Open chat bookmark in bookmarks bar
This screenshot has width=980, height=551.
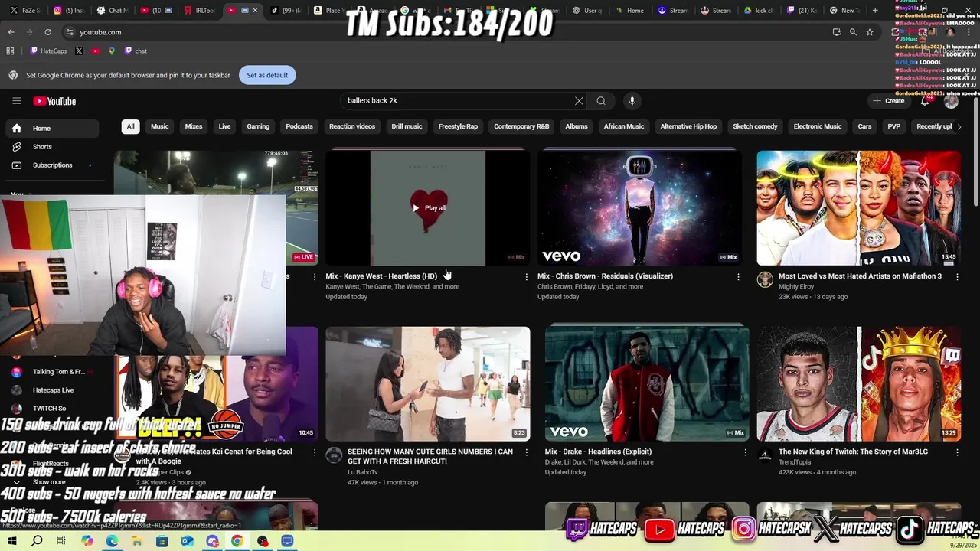[x=136, y=51]
